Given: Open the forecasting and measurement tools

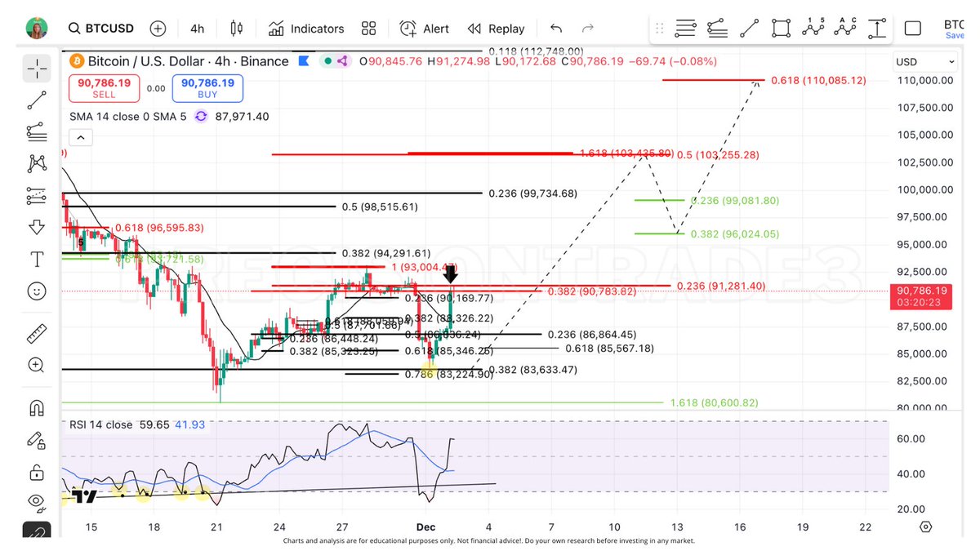Looking at the screenshot, I should (x=37, y=195).
